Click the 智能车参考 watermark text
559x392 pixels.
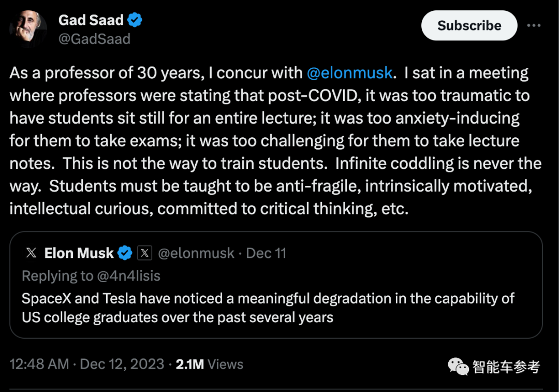pos(506,367)
